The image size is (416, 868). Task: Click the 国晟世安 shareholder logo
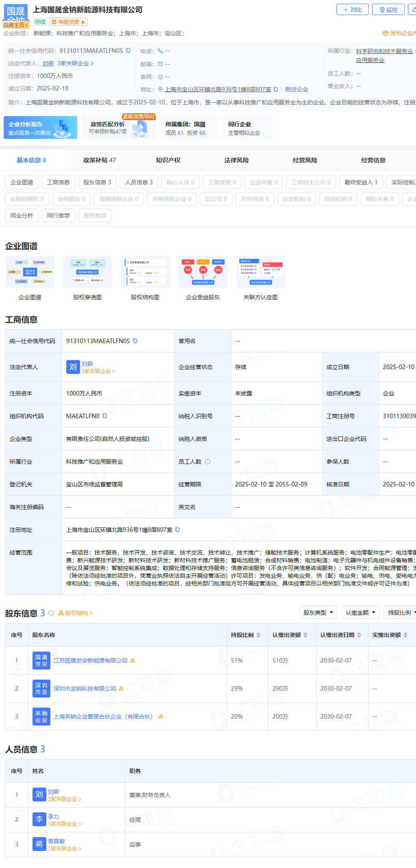point(41,661)
